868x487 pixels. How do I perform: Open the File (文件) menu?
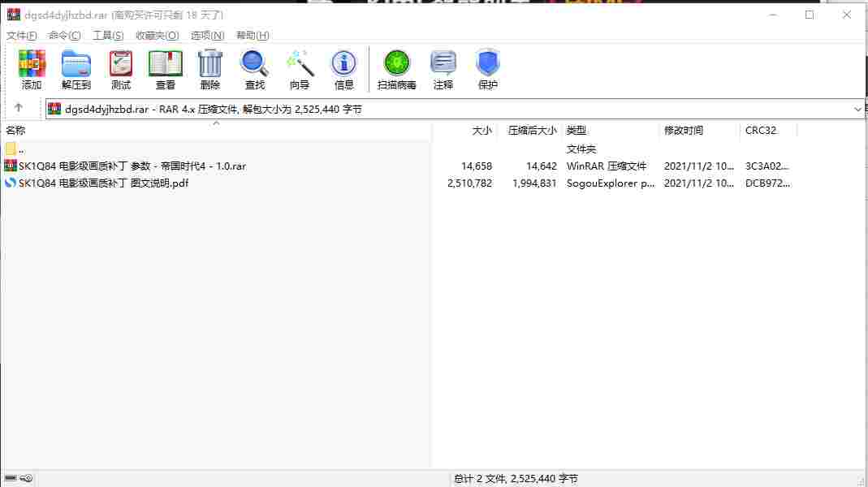(x=22, y=36)
